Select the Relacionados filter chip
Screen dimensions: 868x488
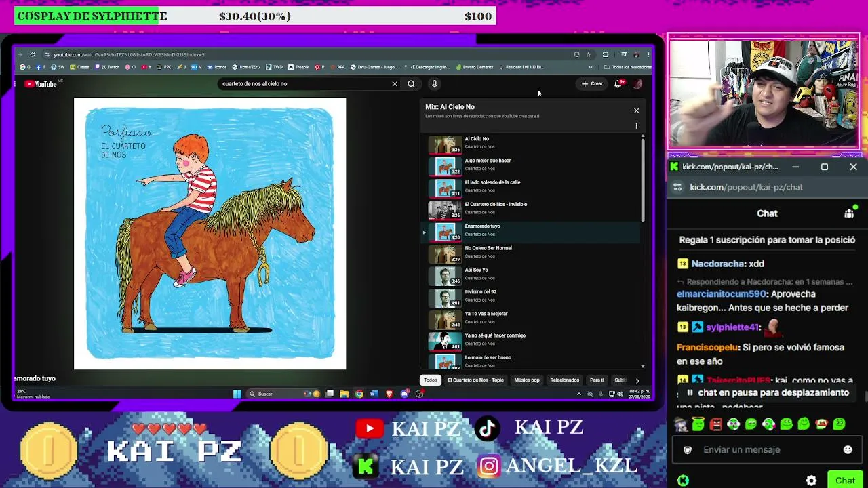[x=565, y=380]
